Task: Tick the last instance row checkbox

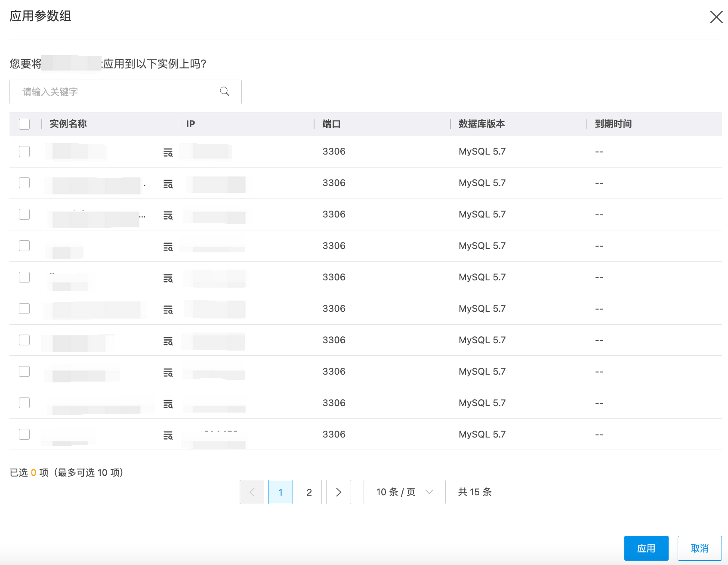Action: click(25, 434)
